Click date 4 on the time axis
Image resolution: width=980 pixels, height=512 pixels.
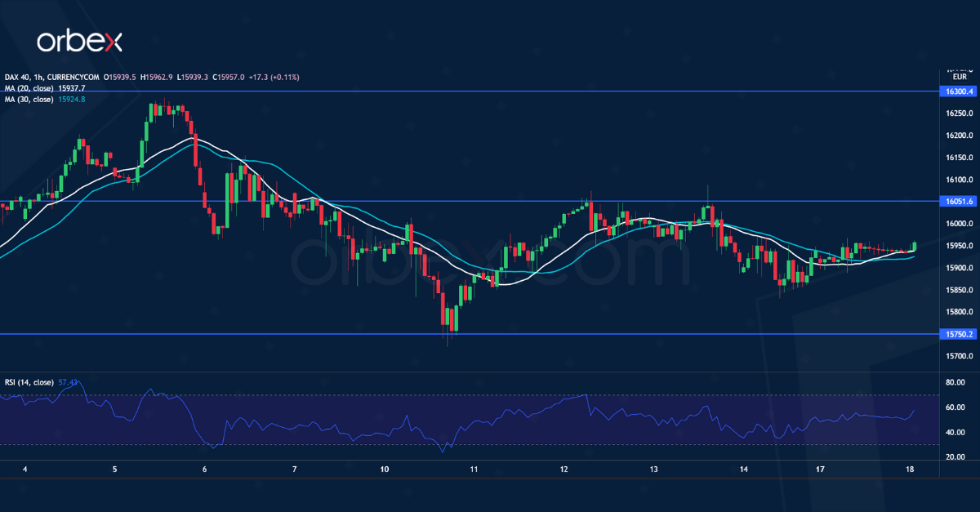coord(25,470)
